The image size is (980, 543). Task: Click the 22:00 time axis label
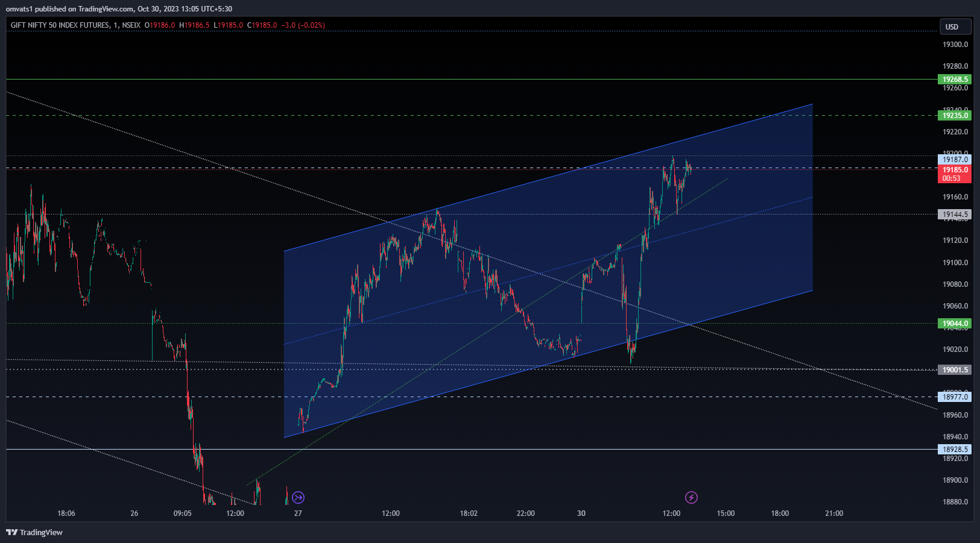click(525, 513)
